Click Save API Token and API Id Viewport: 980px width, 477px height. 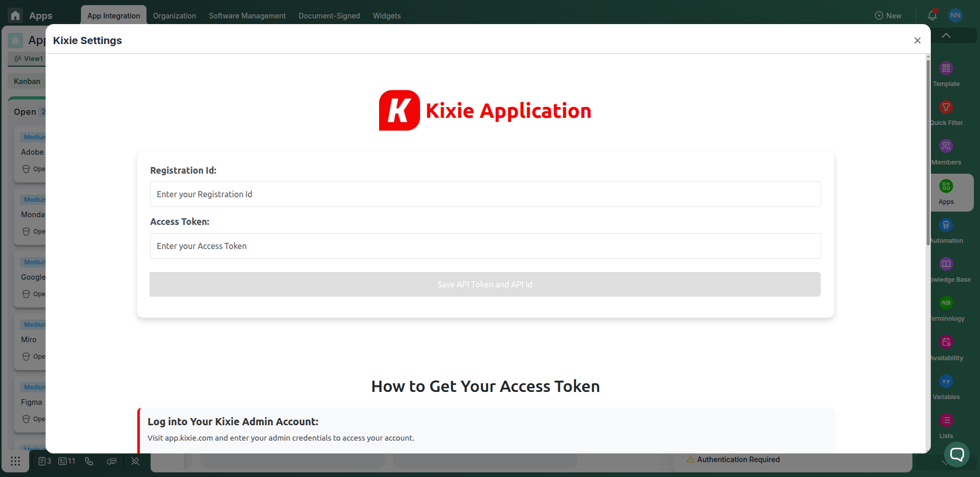coord(485,284)
